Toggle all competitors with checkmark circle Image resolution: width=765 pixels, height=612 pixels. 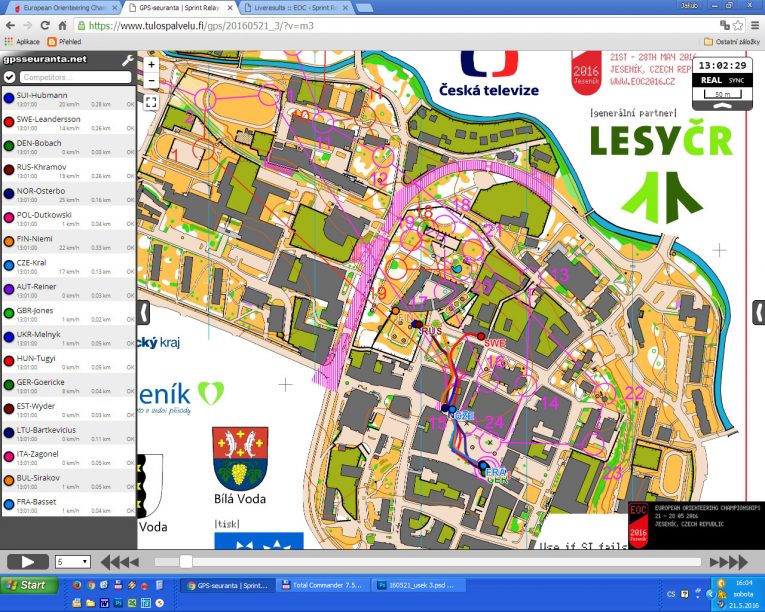click(9, 77)
